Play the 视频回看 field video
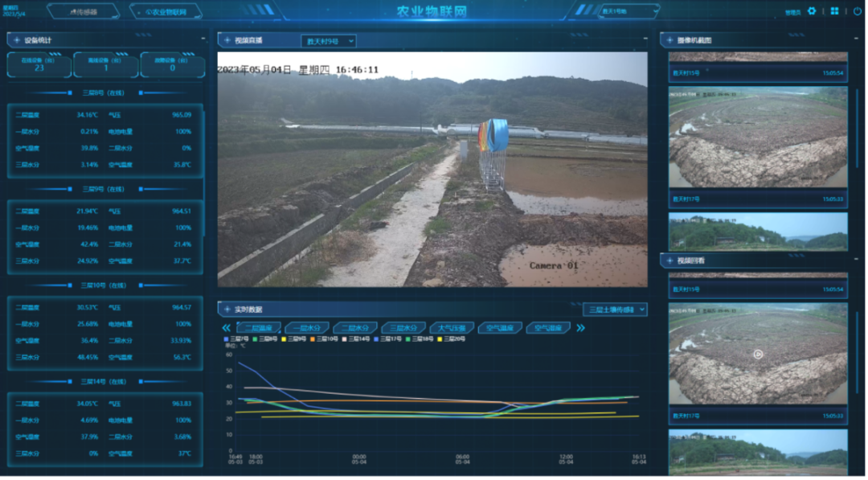 pyautogui.click(x=758, y=355)
